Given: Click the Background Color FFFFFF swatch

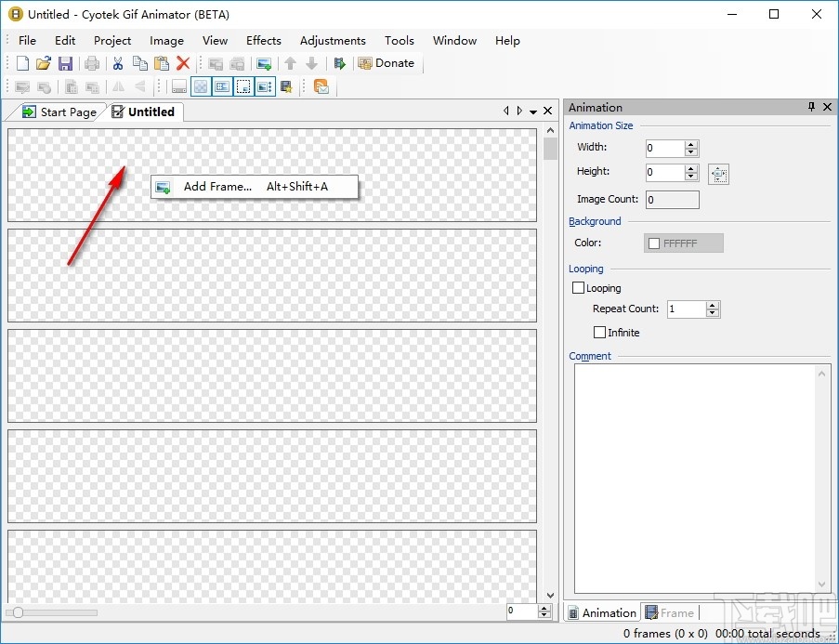Looking at the screenshot, I should click(x=683, y=243).
